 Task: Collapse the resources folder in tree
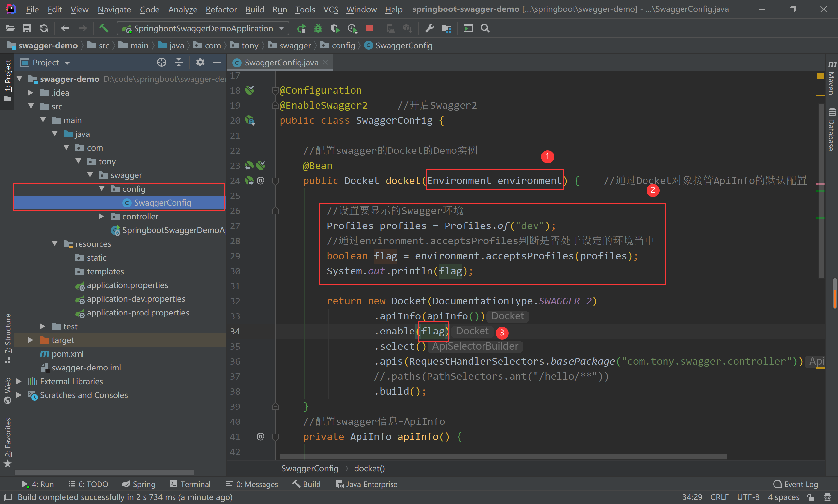(55, 244)
